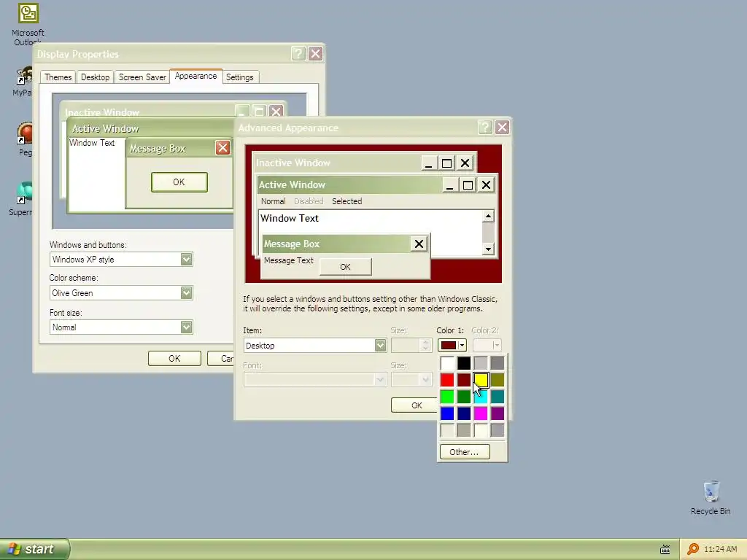747x560 pixels.
Task: Open the Microsoft Outlook desktop icon
Action: click(28, 24)
